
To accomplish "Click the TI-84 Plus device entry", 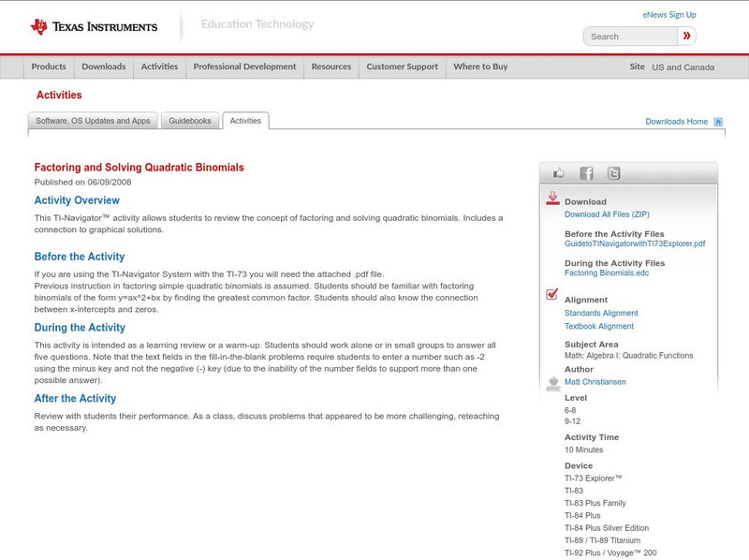I will (582, 516).
